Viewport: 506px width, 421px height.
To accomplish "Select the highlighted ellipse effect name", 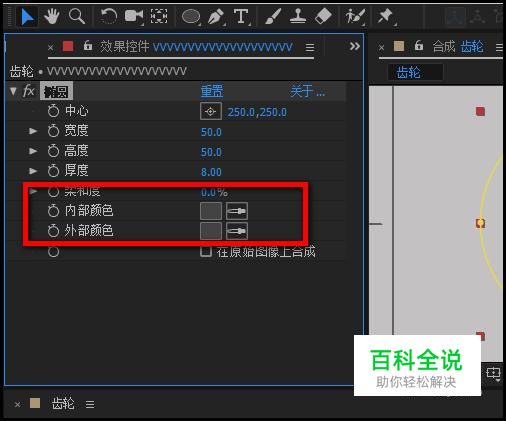I will coord(56,91).
